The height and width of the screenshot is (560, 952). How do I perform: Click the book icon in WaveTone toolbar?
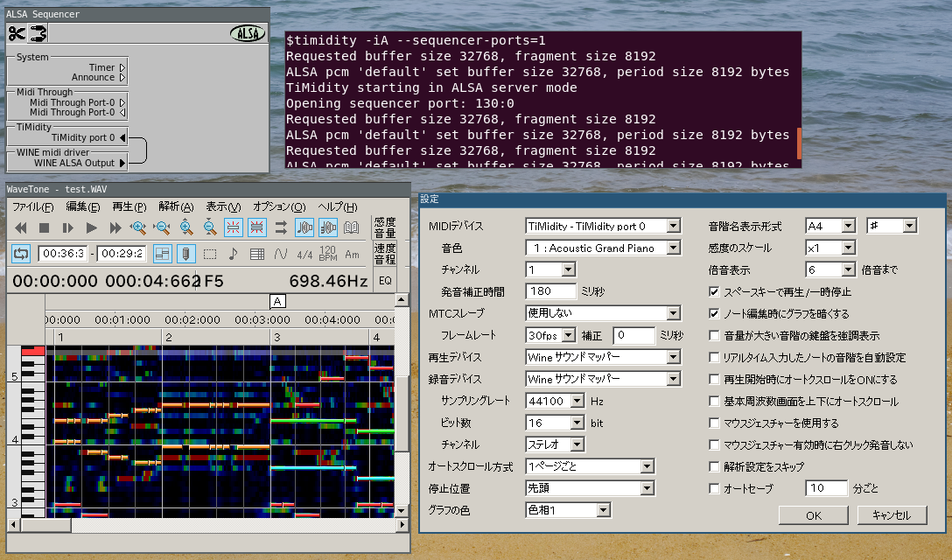click(x=352, y=227)
